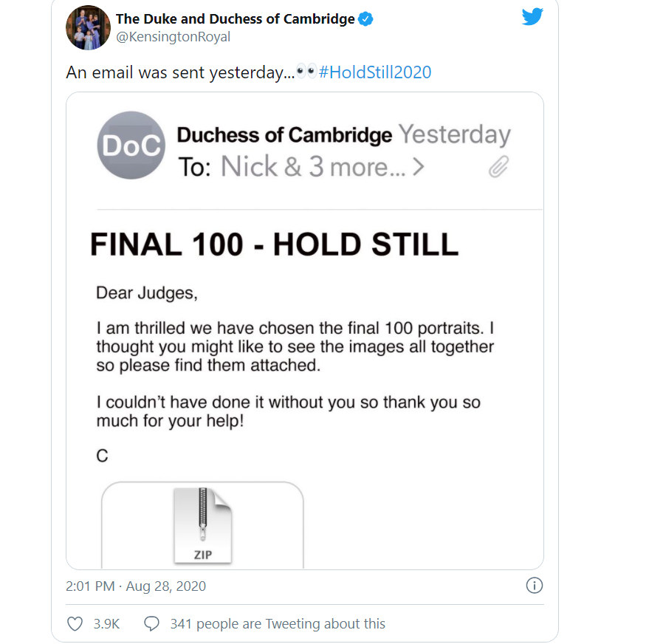
Task: Click the Duchess of Cambridge sender name
Action: point(284,135)
